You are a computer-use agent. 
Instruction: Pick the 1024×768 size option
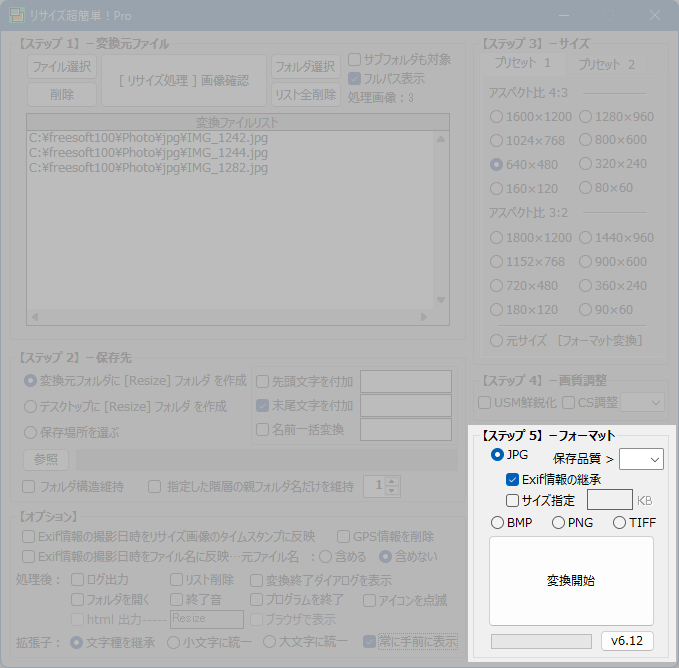click(498, 140)
